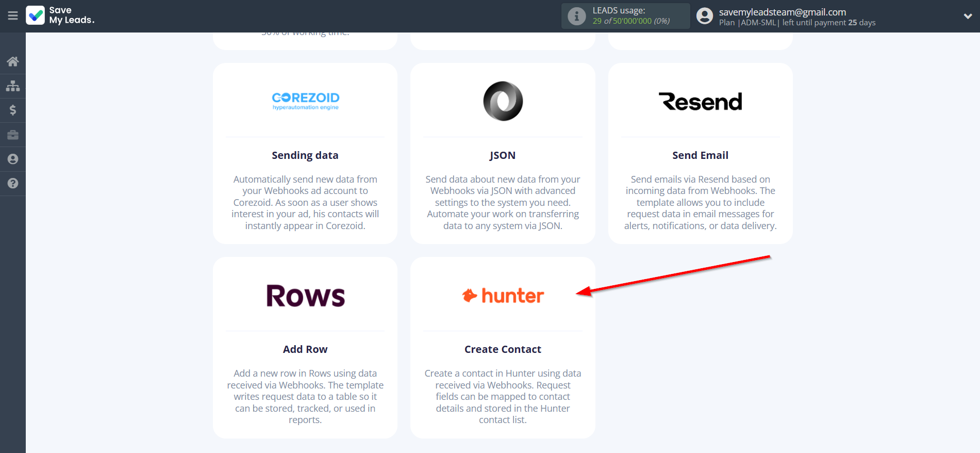Click the Corezoid logo

click(x=305, y=101)
